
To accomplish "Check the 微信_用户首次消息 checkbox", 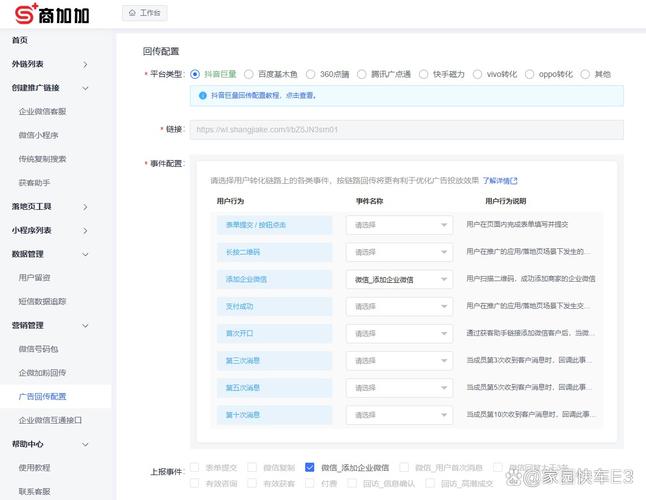I will (x=404, y=467).
